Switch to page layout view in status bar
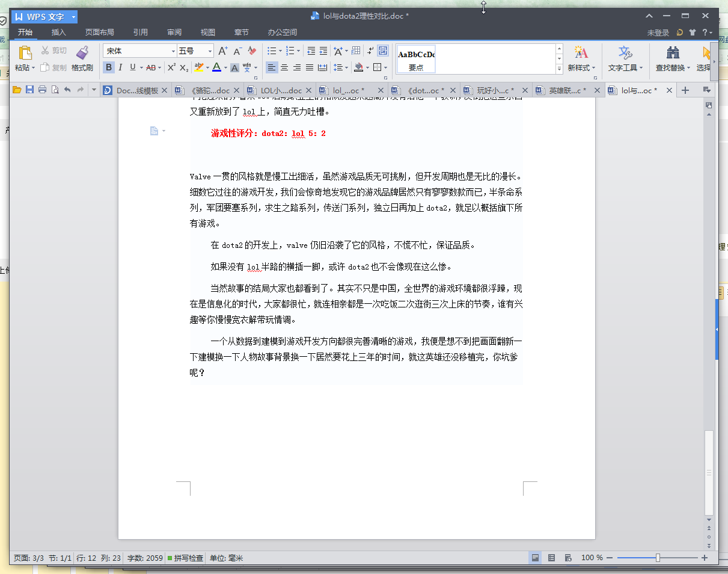Image resolution: width=728 pixels, height=574 pixels. pyautogui.click(x=534, y=558)
